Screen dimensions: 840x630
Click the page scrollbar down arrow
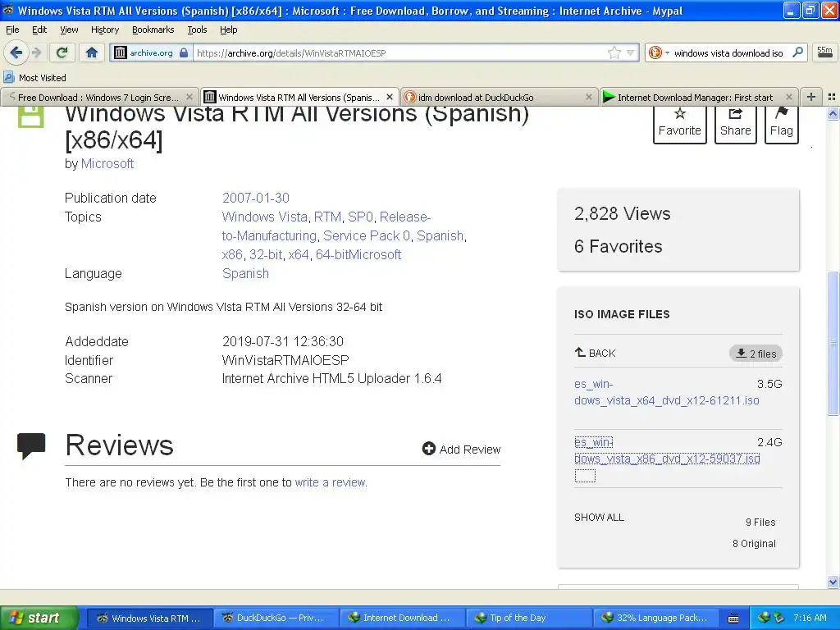[x=833, y=582]
